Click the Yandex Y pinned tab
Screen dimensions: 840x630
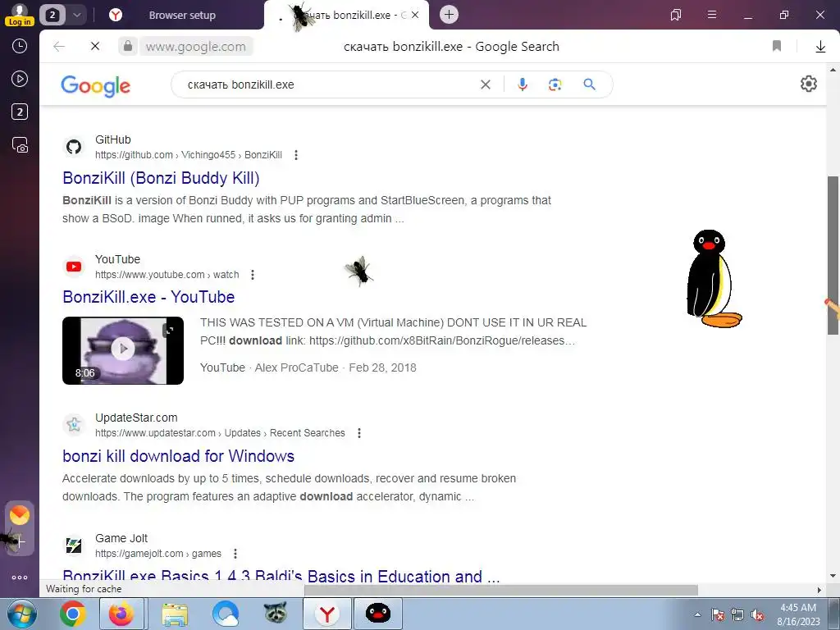click(x=116, y=15)
